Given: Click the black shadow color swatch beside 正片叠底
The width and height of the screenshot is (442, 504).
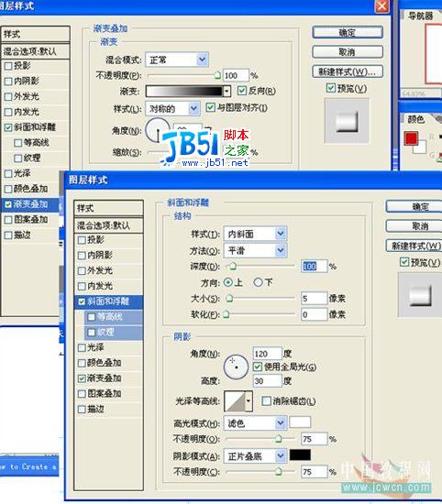Looking at the screenshot, I should 300,455.
